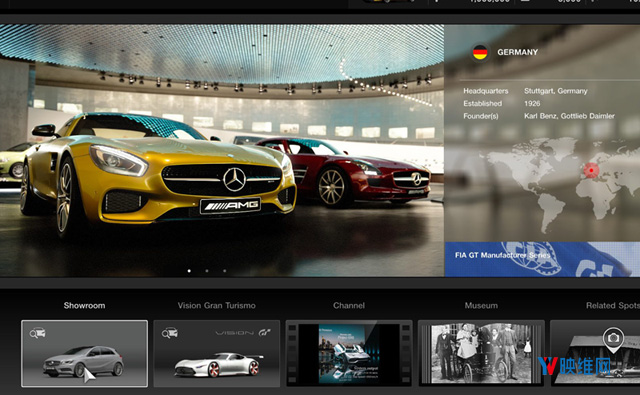Screen dimensions: 640x395
Task: Open the FIA GT Manufacturer Series banner
Action: click(542, 260)
